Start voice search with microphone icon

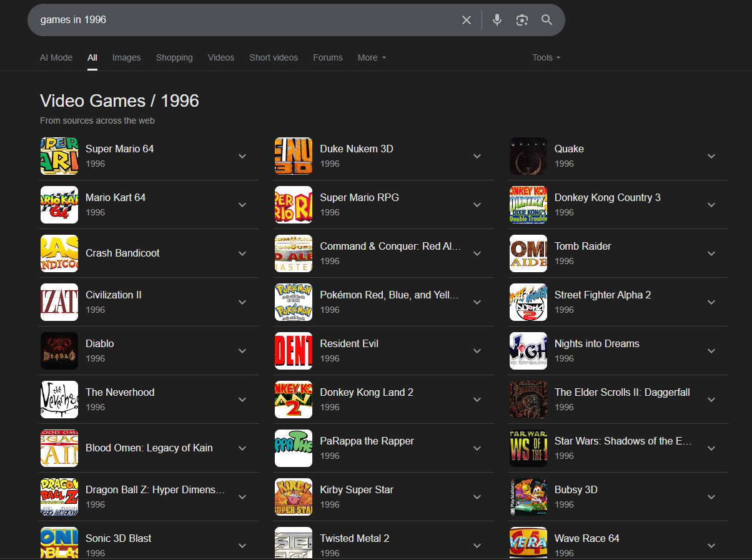click(497, 20)
